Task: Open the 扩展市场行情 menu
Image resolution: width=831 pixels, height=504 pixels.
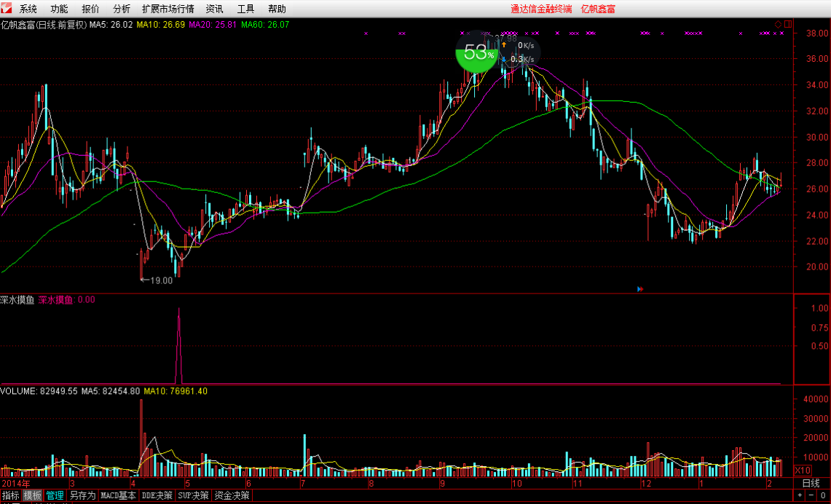Action: 168,9
